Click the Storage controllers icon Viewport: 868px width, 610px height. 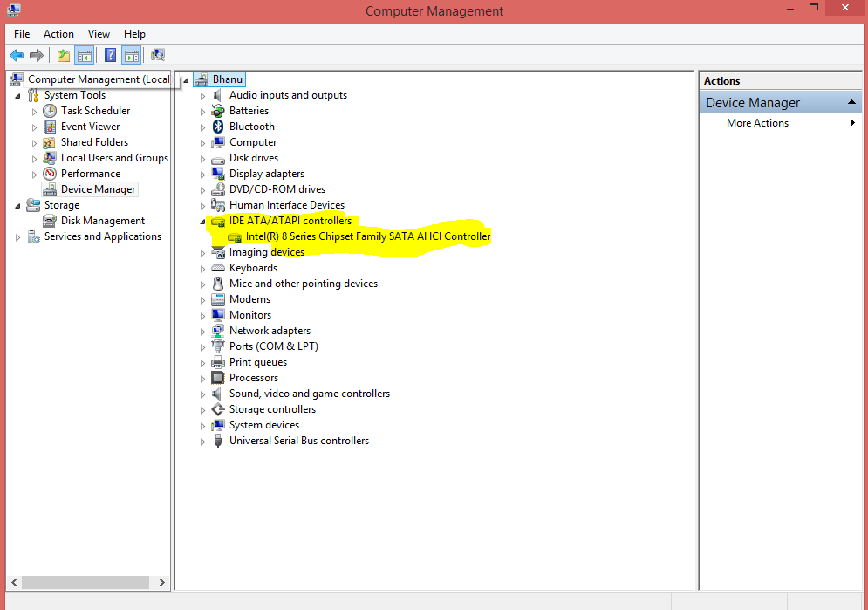[218, 409]
